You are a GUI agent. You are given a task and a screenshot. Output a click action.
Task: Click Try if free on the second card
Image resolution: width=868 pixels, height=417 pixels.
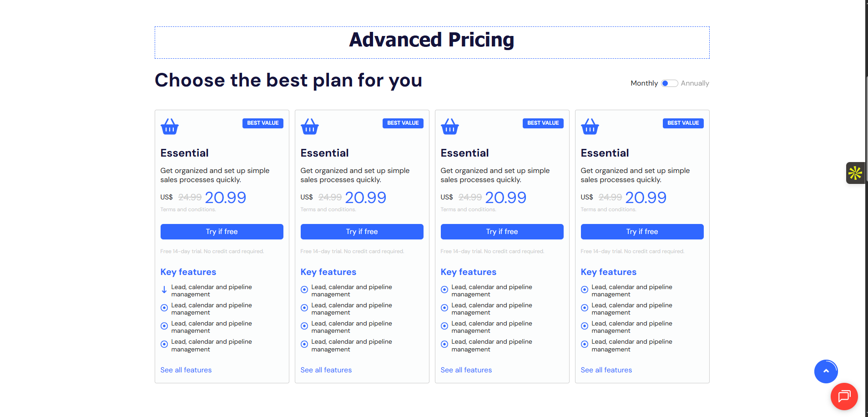362,231
